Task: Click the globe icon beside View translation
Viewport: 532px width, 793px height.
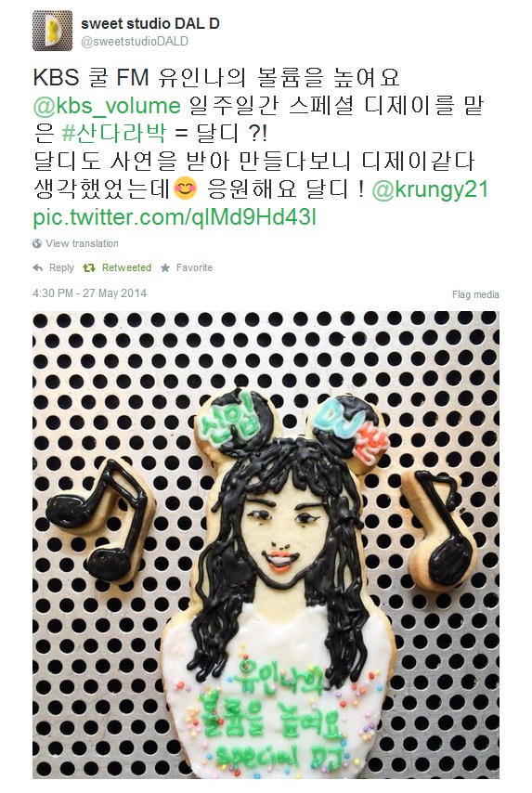Action: (37, 243)
